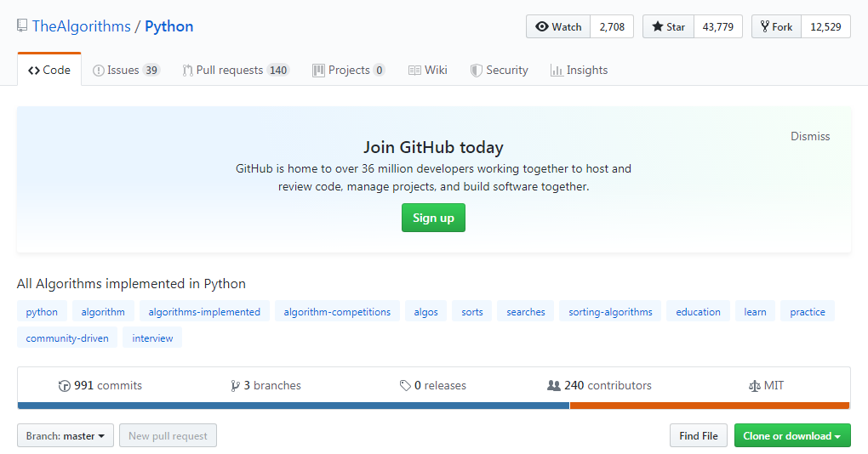Click the branches git-branch icon
The width and height of the screenshot is (868, 454).
pyautogui.click(x=235, y=386)
